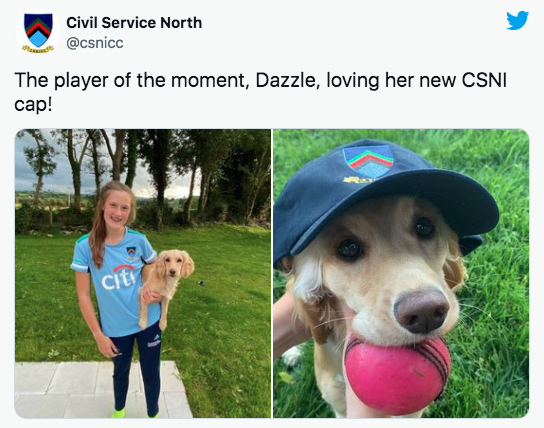The height and width of the screenshot is (428, 544).
Task: Click the dog's nose in the right photo
Action: 421,311
